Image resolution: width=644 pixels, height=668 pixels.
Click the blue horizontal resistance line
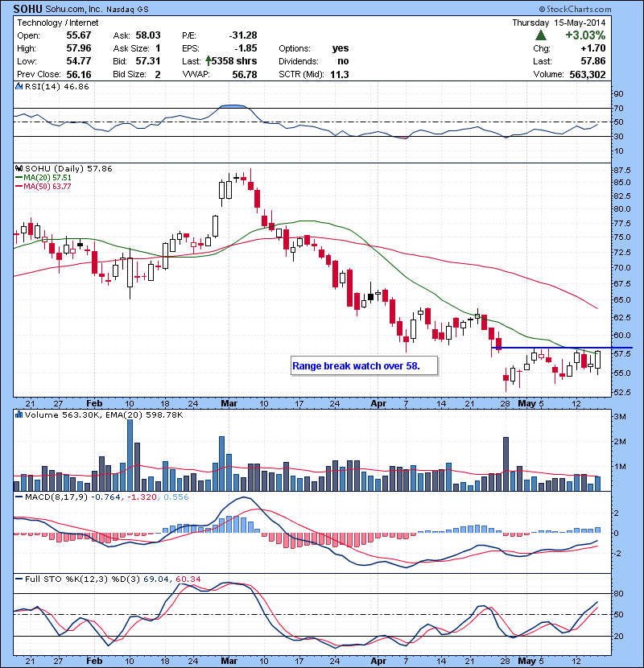coord(563,347)
